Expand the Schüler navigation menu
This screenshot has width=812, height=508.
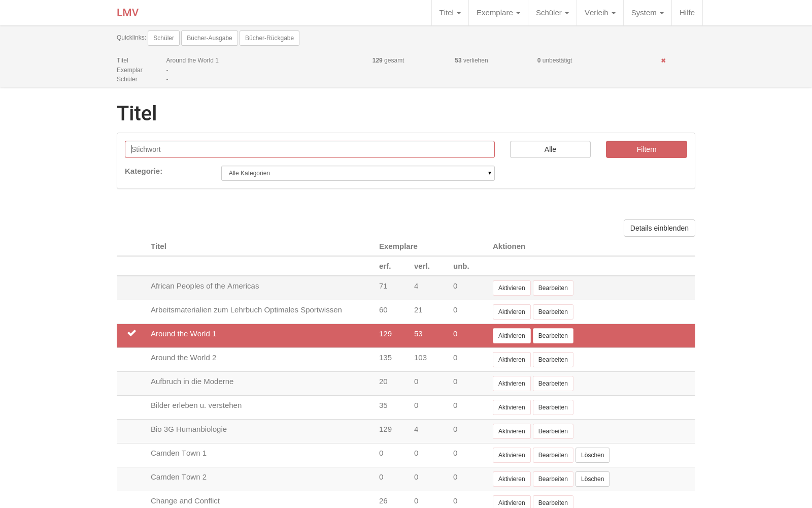click(x=552, y=13)
